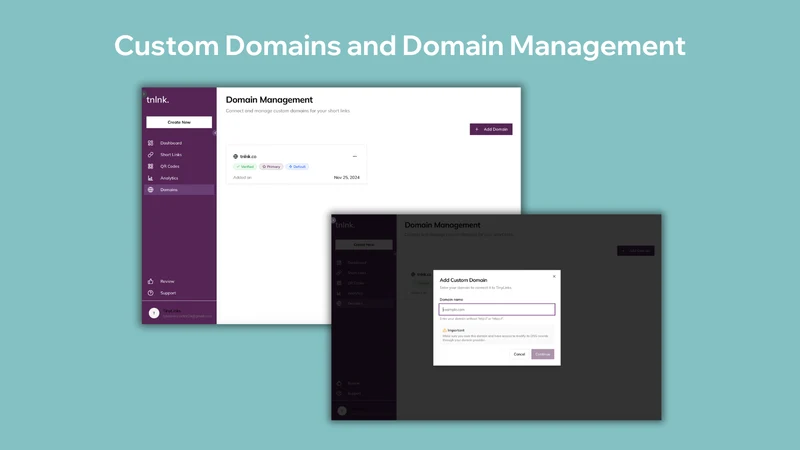The image size is (800, 450).
Task: Click Domain Management heading in light window
Action: pyautogui.click(x=269, y=100)
